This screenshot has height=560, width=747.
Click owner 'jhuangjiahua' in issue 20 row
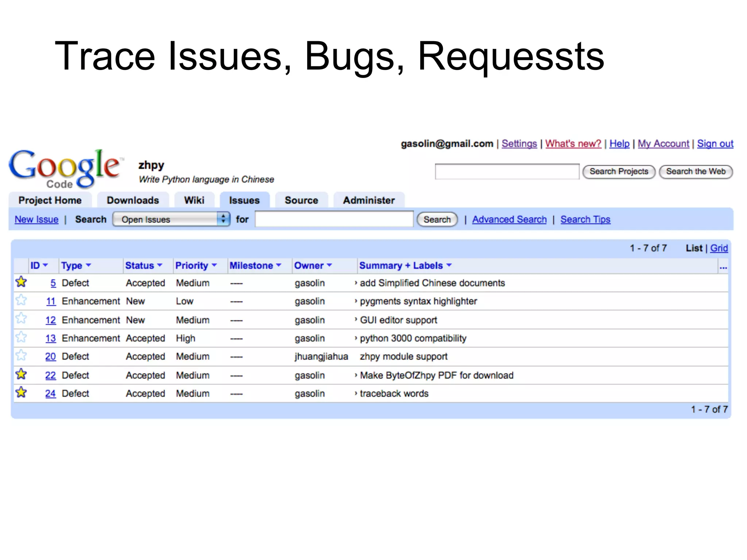click(321, 357)
